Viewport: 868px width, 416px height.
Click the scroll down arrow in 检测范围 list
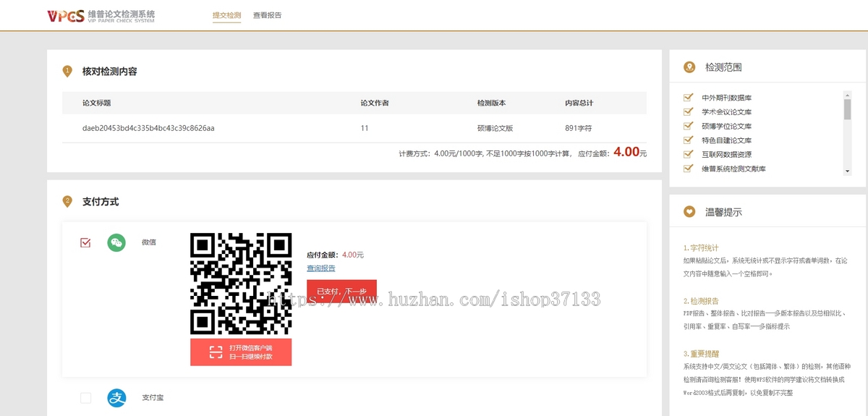pos(847,171)
